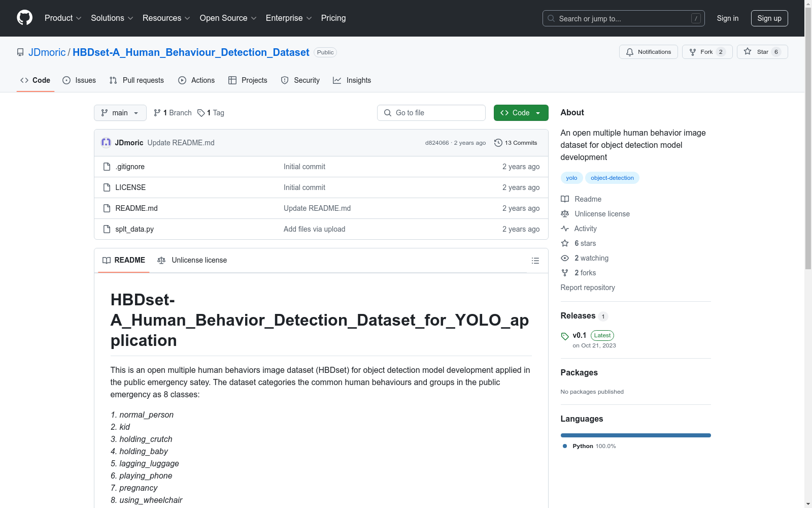Click the eye icon beside 2 watching
The width and height of the screenshot is (812, 508).
(x=565, y=258)
